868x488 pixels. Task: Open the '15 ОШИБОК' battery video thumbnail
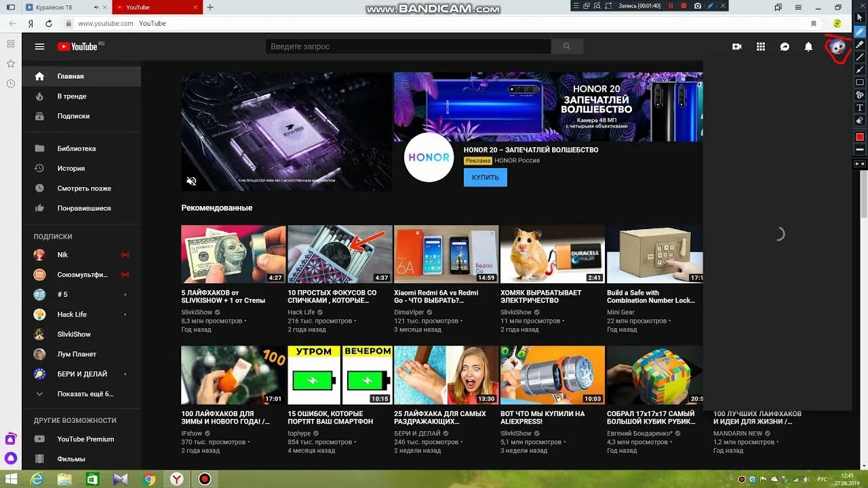340,375
